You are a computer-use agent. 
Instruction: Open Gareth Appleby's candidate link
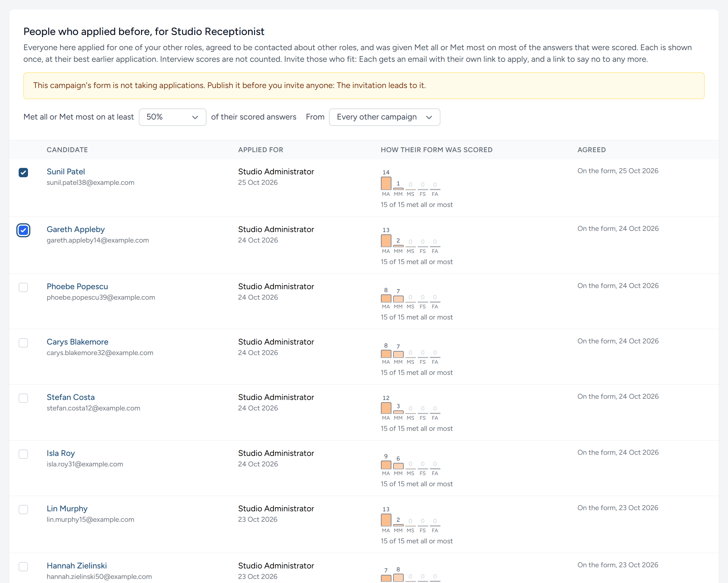point(76,229)
